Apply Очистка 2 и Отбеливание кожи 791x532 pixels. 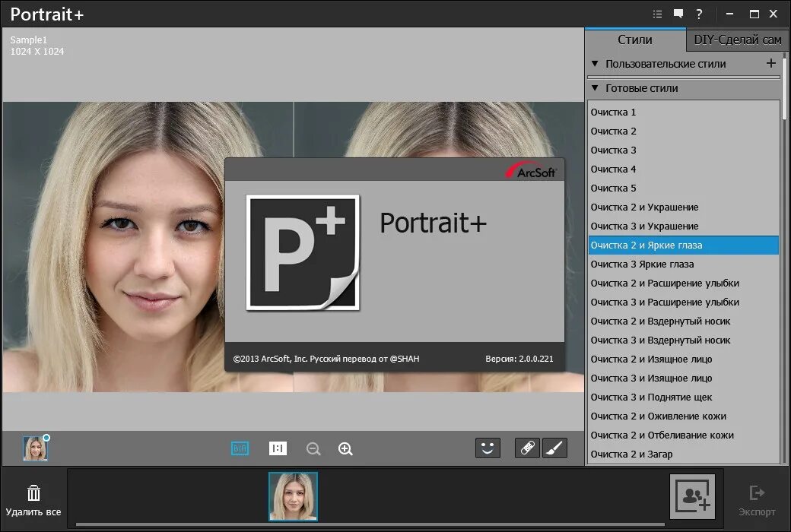pyautogui.click(x=684, y=435)
